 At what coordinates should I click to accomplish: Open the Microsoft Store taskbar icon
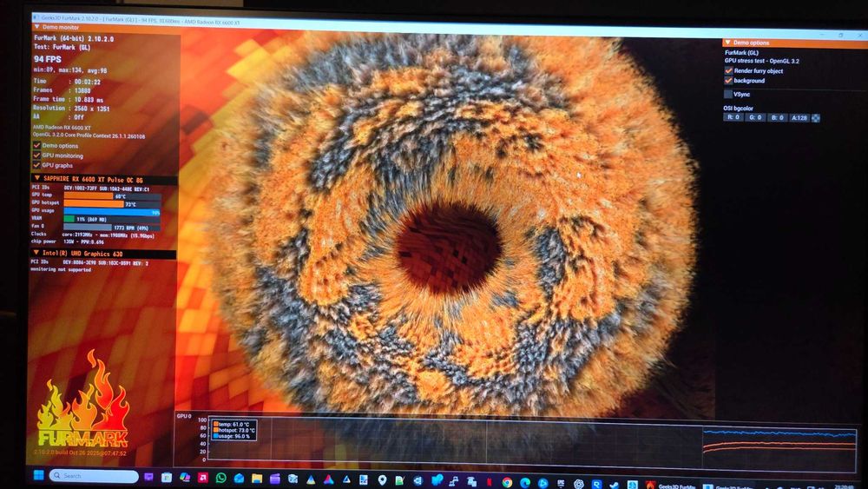[167, 478]
